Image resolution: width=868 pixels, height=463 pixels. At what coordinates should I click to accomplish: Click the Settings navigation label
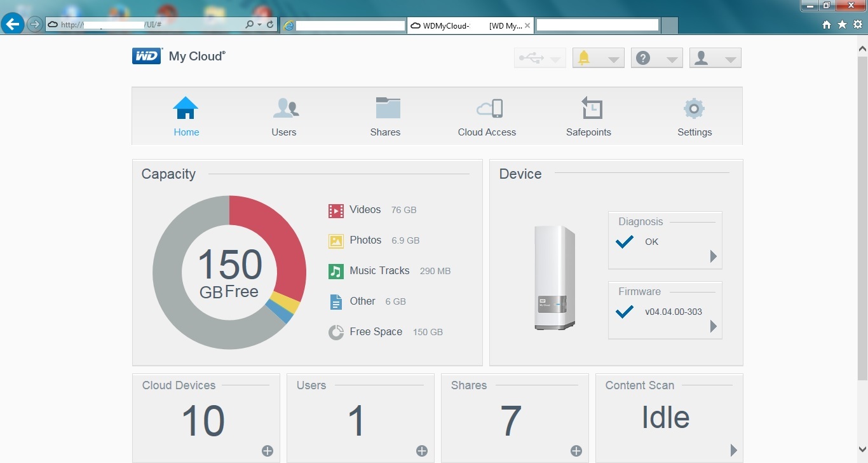coord(695,132)
